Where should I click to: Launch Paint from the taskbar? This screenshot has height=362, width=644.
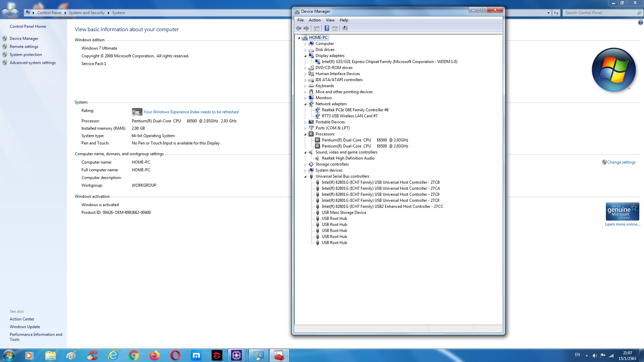(71, 355)
